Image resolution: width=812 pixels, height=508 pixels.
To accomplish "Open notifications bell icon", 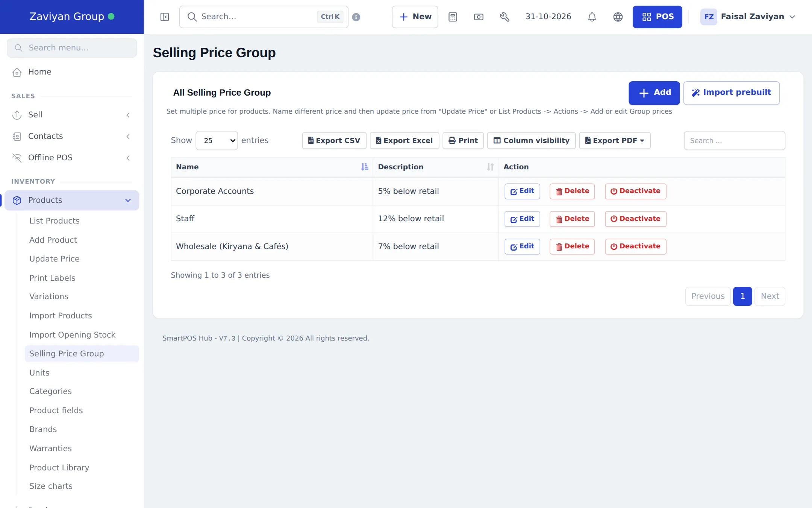I will click(x=592, y=17).
